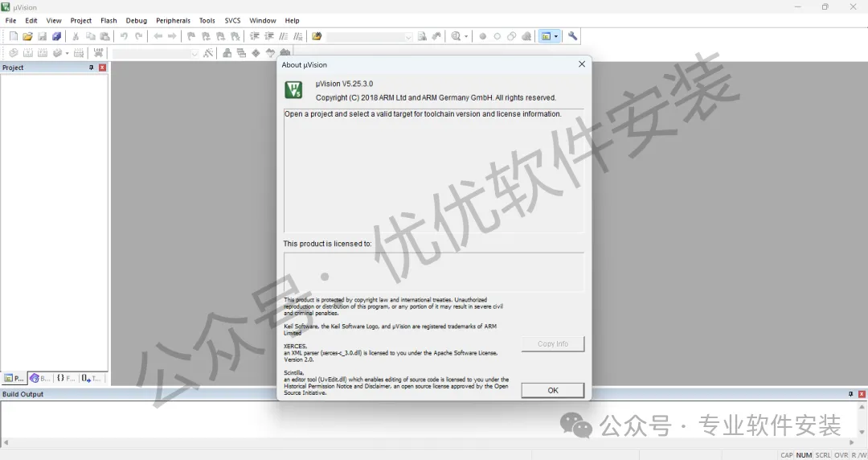This screenshot has width=868, height=460.
Task: Open Pack Installer icon
Action: (285, 52)
